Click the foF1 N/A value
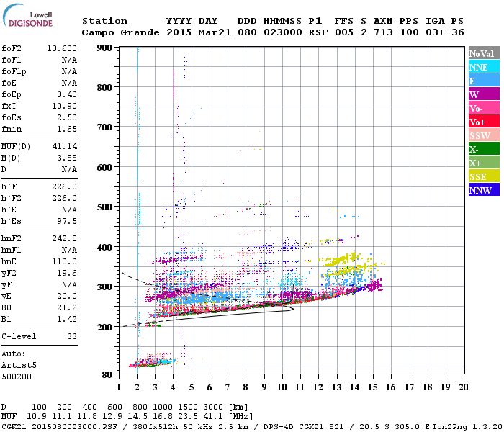The width and height of the screenshot is (504, 432). coord(69,60)
